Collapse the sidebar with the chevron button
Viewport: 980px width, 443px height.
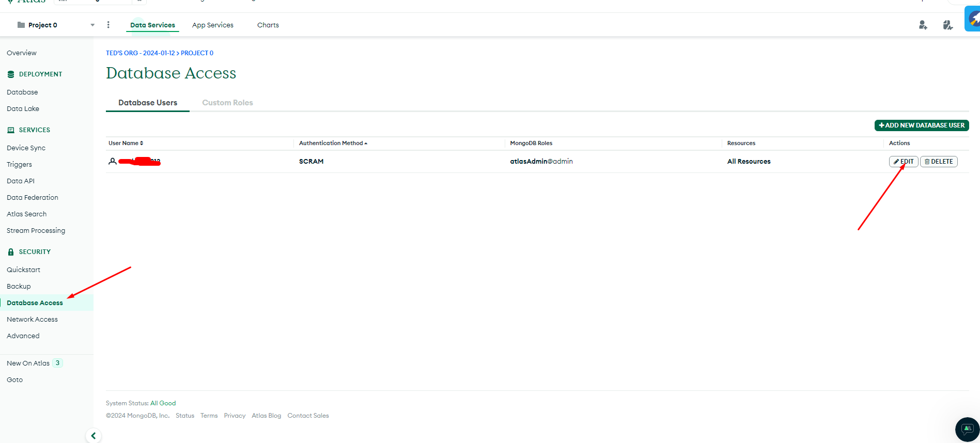click(x=94, y=436)
